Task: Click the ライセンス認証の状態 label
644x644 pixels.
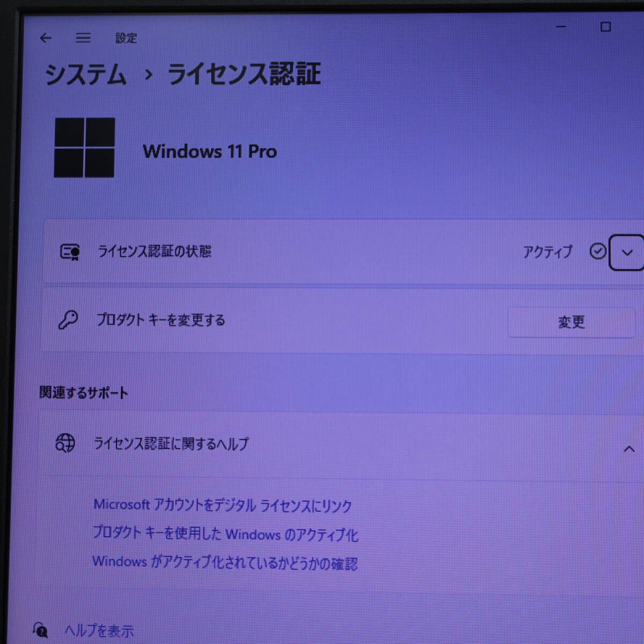Action: 155,251
